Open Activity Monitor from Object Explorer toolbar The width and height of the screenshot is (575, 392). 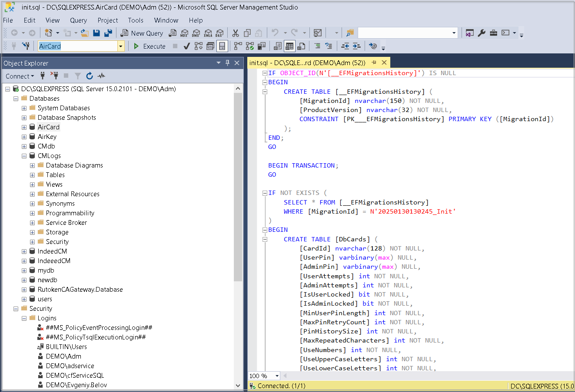[x=101, y=76]
